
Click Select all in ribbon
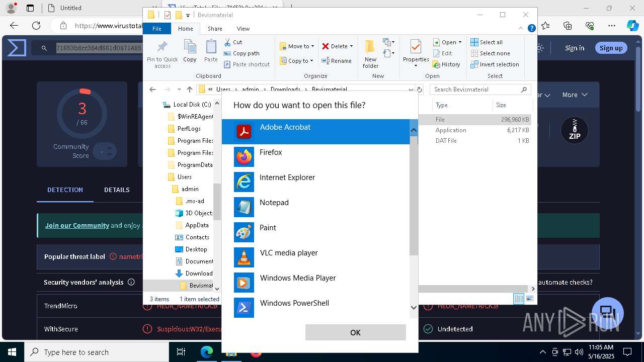(x=487, y=42)
